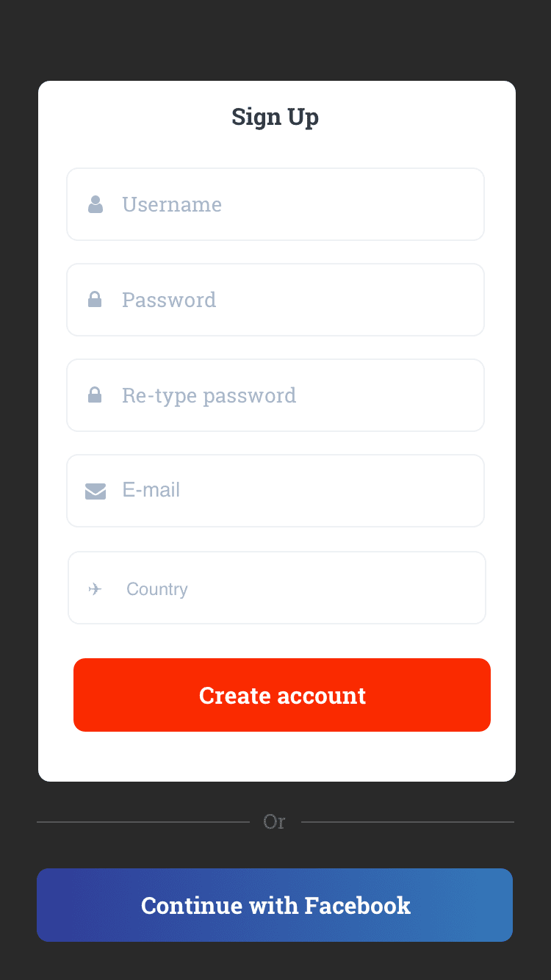Screen dimensions: 551x980
Task: Click the divider line left of "Or"
Action: point(143,822)
